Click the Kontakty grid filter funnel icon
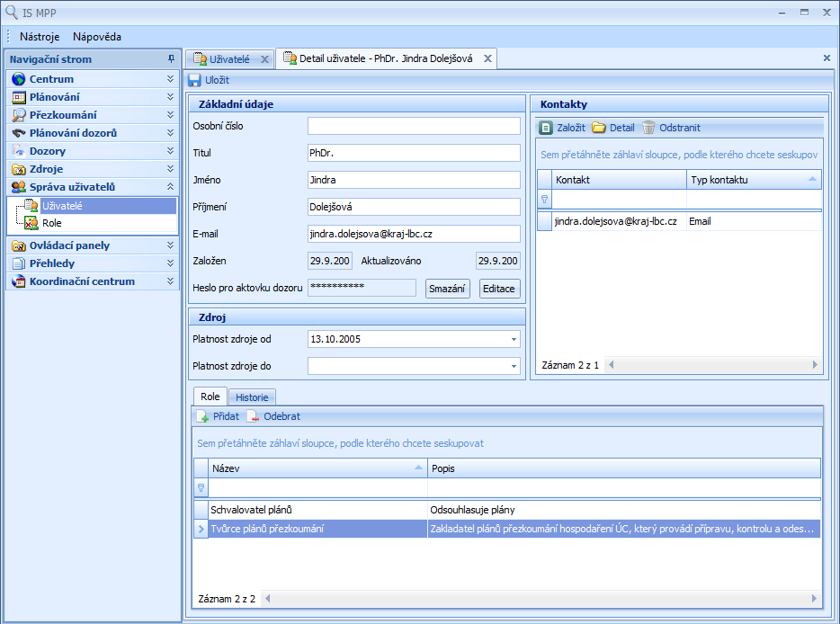The image size is (840, 624). tap(544, 200)
